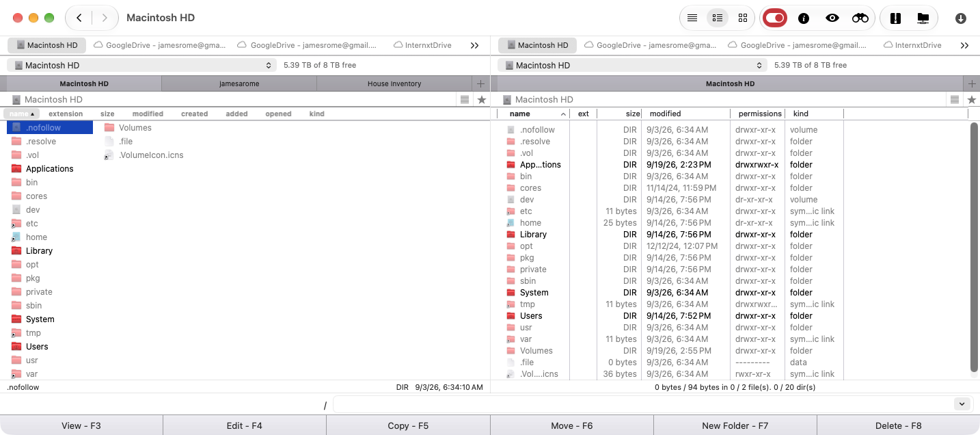This screenshot has width=980, height=435.
Task: Open the downloads arrow icon
Action: pos(961,18)
